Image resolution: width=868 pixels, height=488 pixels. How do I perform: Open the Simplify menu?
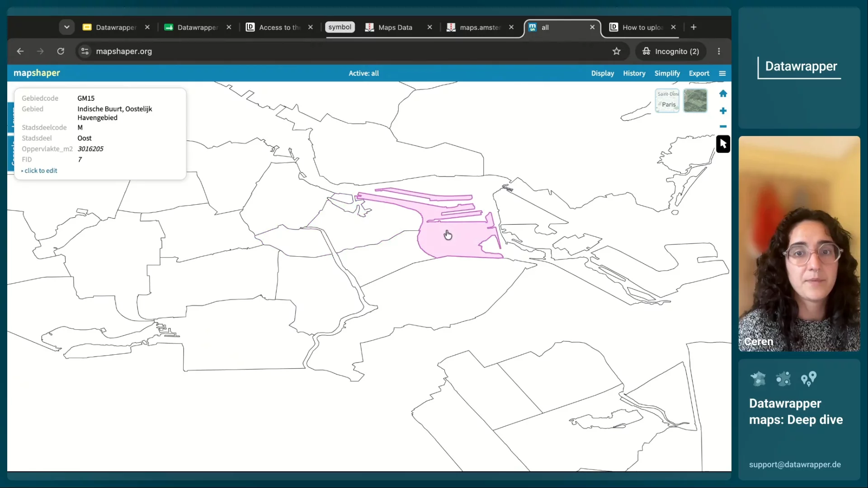pos(667,73)
